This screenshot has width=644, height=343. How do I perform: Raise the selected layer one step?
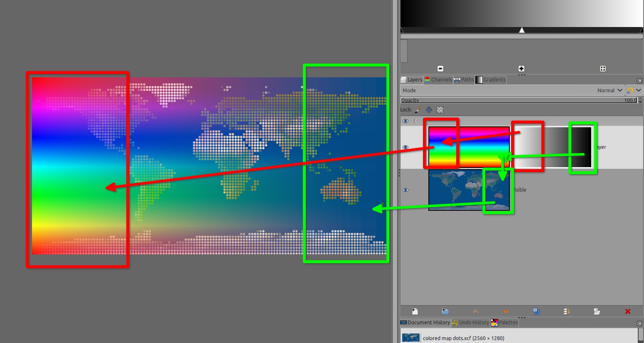click(476, 311)
